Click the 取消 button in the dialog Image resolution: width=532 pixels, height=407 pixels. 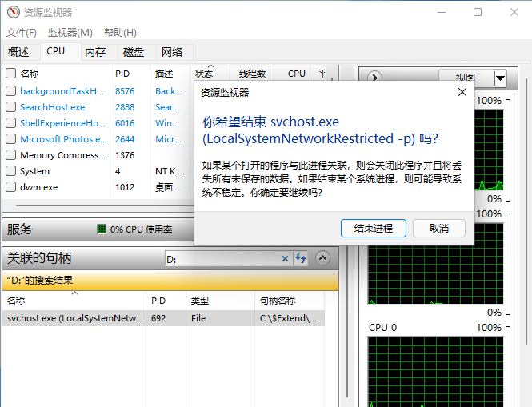click(439, 228)
